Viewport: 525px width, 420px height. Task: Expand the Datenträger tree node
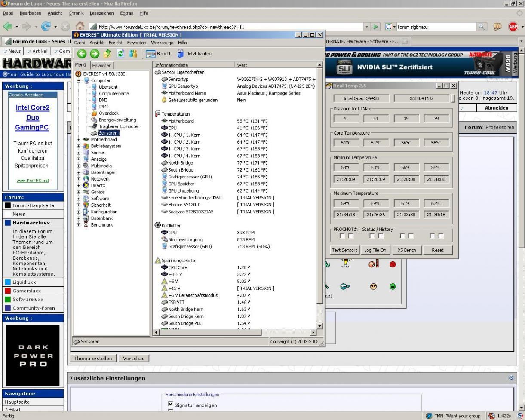(x=79, y=172)
